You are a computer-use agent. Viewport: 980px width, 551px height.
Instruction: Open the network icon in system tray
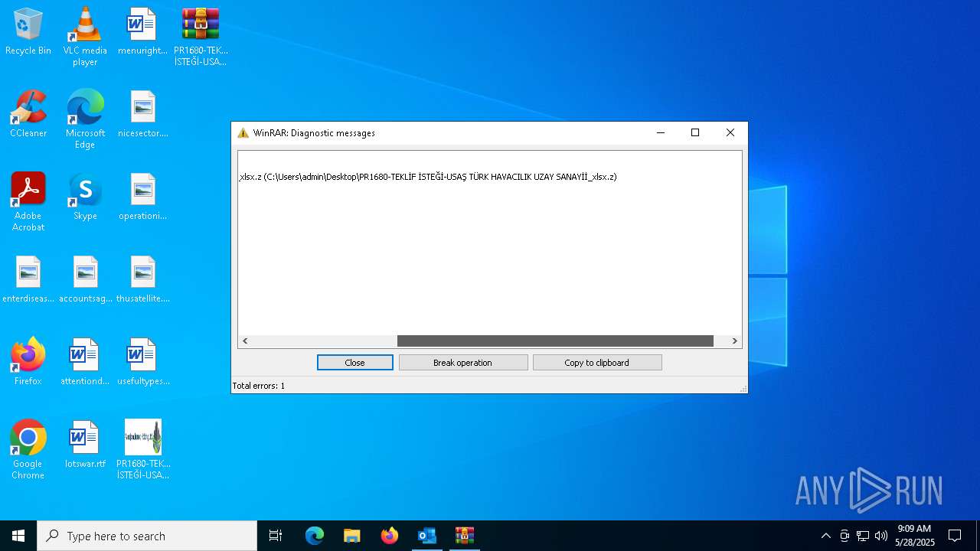[863, 536]
